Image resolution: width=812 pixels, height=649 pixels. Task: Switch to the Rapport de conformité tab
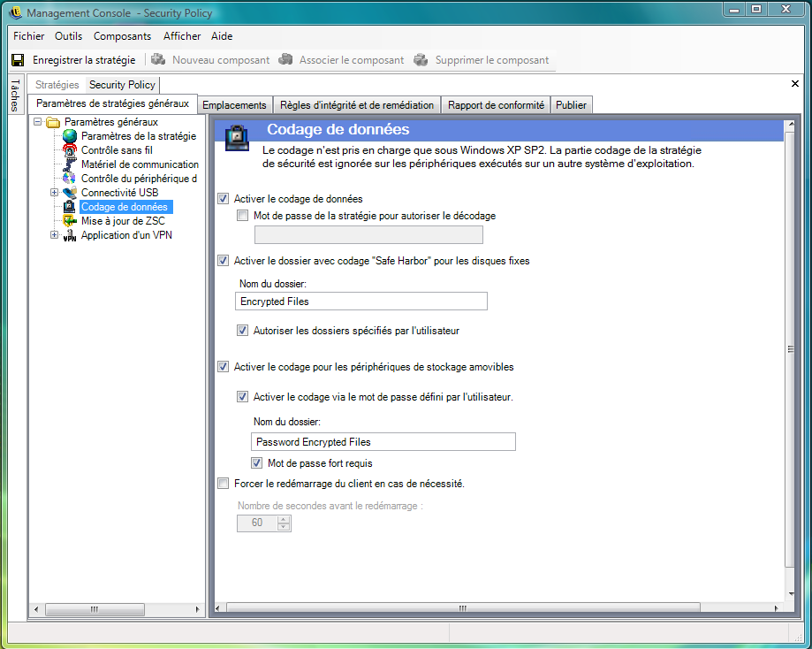point(495,104)
